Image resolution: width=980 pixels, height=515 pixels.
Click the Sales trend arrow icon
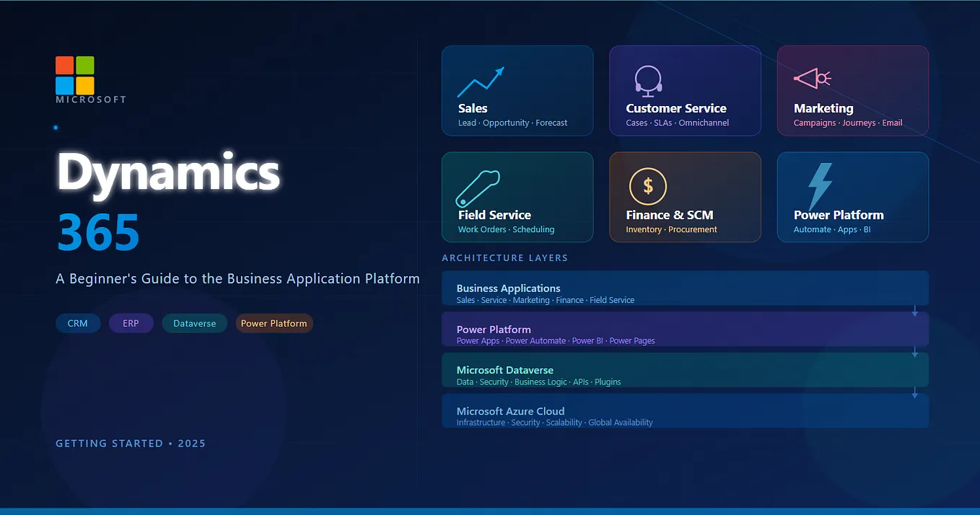pyautogui.click(x=481, y=82)
